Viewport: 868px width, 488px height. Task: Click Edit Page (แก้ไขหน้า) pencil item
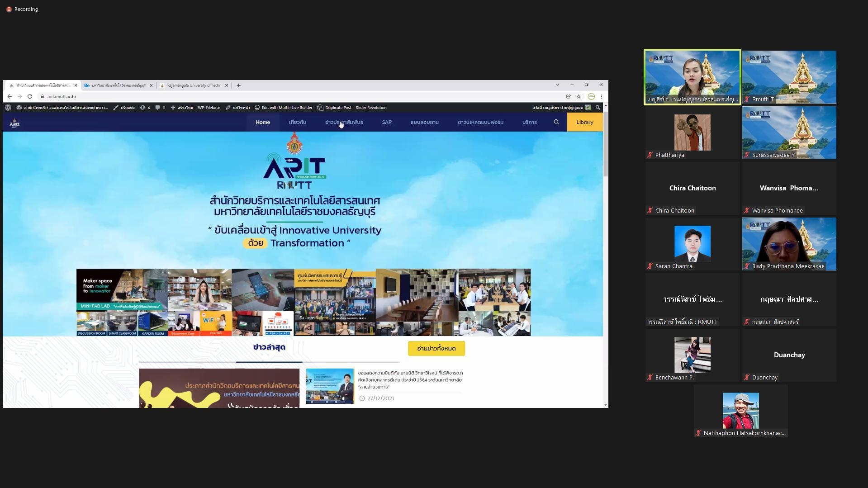[238, 108]
